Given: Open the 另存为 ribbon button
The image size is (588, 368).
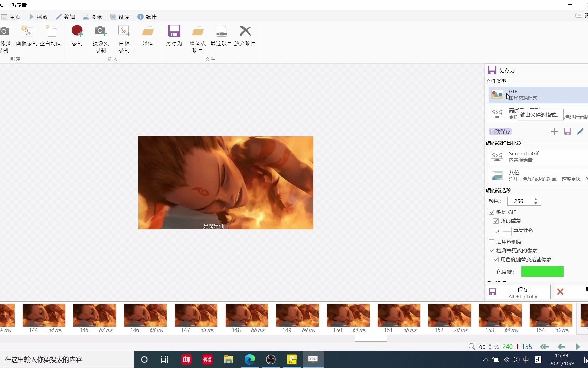Looking at the screenshot, I should [x=174, y=36].
